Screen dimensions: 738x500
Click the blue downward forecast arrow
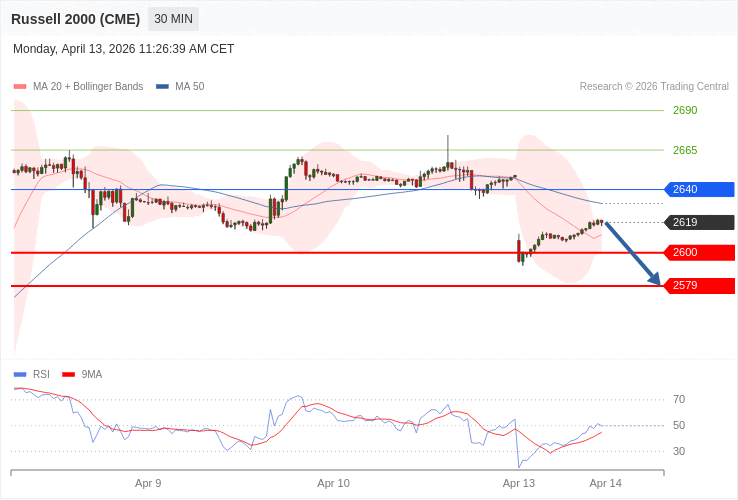click(x=633, y=253)
